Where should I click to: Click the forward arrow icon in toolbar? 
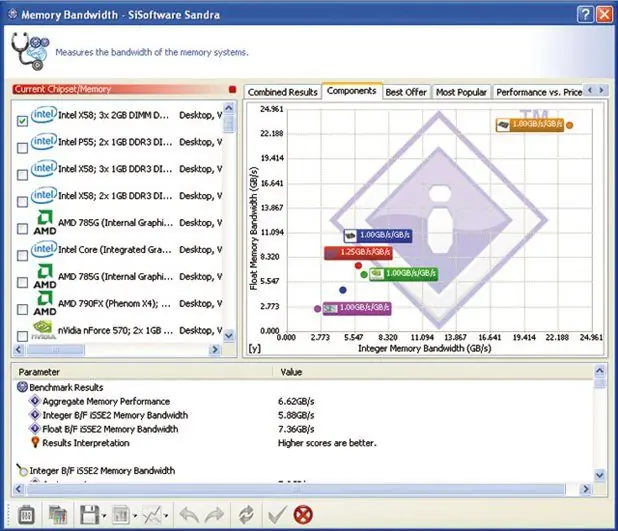point(215,515)
